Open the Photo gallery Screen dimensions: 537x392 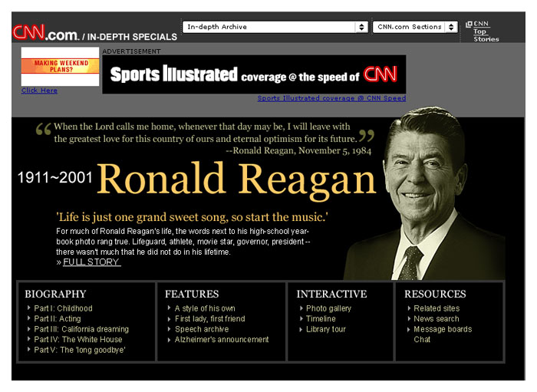tap(328, 308)
